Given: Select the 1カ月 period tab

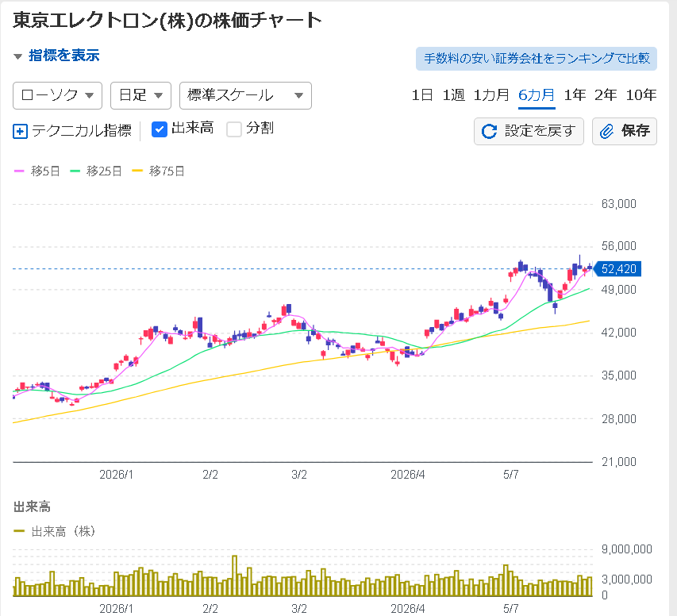Looking at the screenshot, I should coord(491,95).
